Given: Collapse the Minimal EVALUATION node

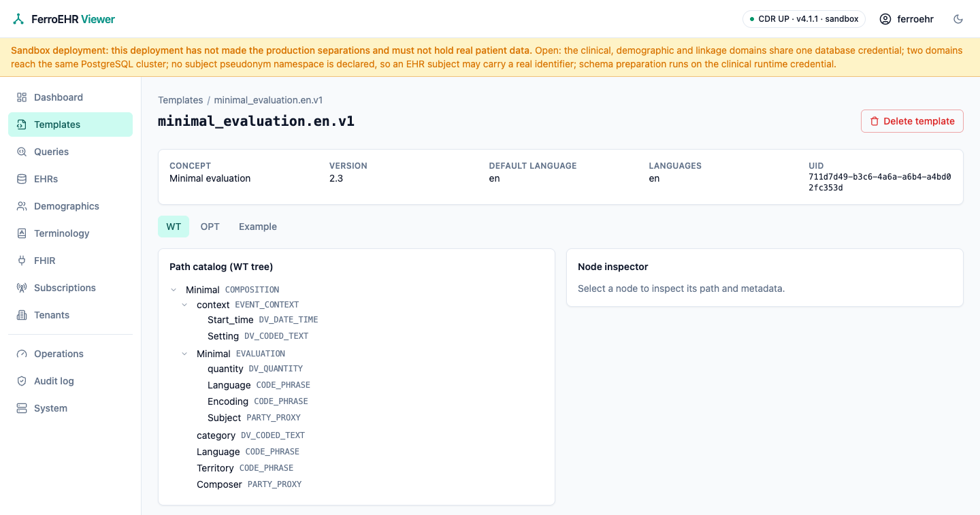Looking at the screenshot, I should click(185, 354).
